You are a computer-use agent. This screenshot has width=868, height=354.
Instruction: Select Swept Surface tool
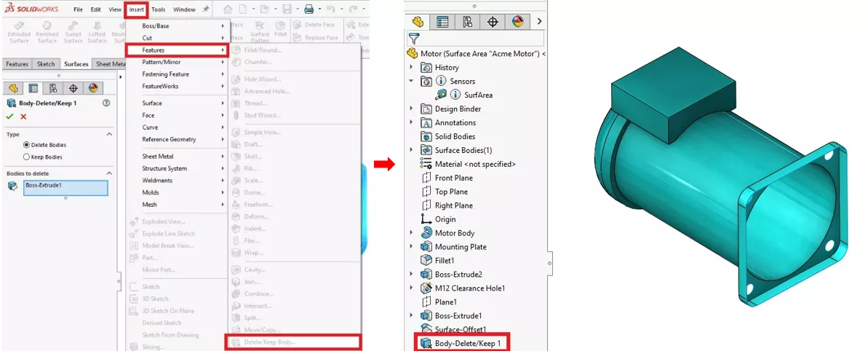(x=73, y=32)
